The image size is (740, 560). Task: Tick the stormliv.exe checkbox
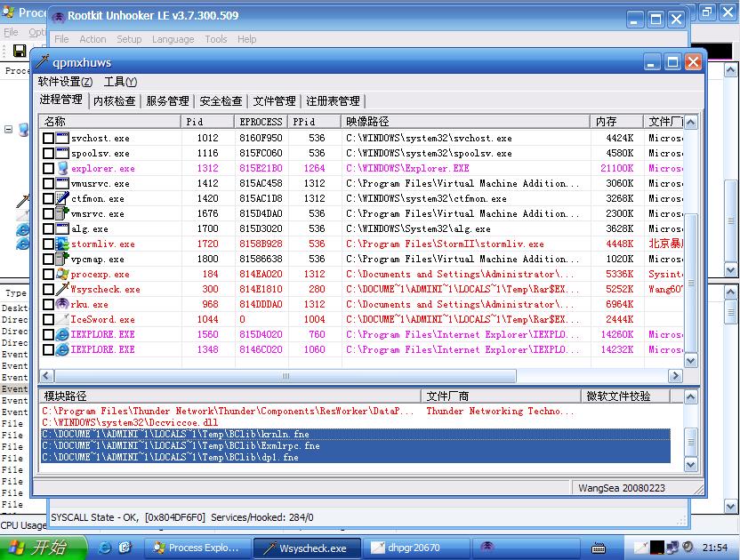(48, 244)
